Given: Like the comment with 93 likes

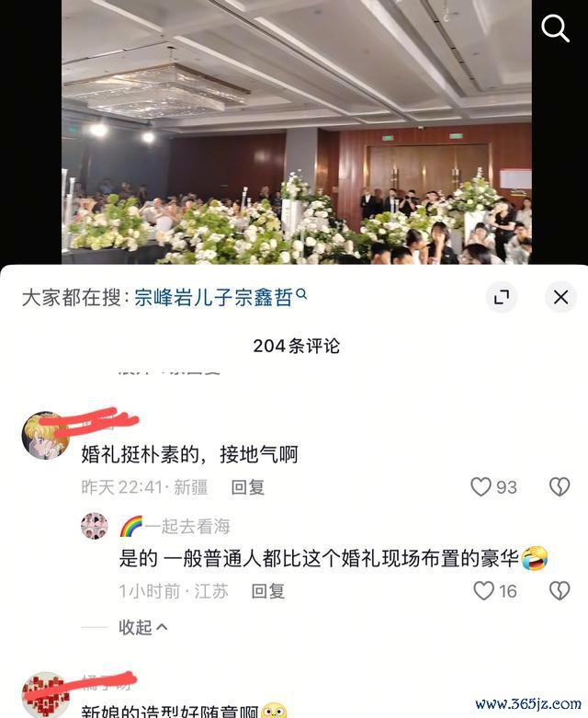Looking at the screenshot, I should coord(481,486).
